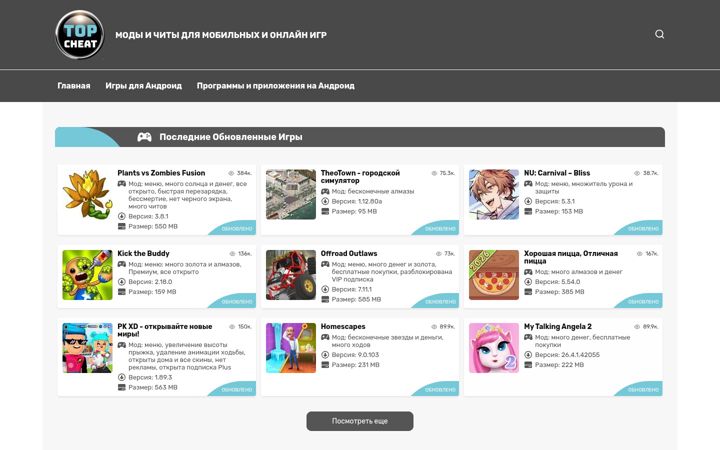Screen dimensions: 720x450
Task: Open Kick the Buddy thumbnail image
Action: point(87,275)
